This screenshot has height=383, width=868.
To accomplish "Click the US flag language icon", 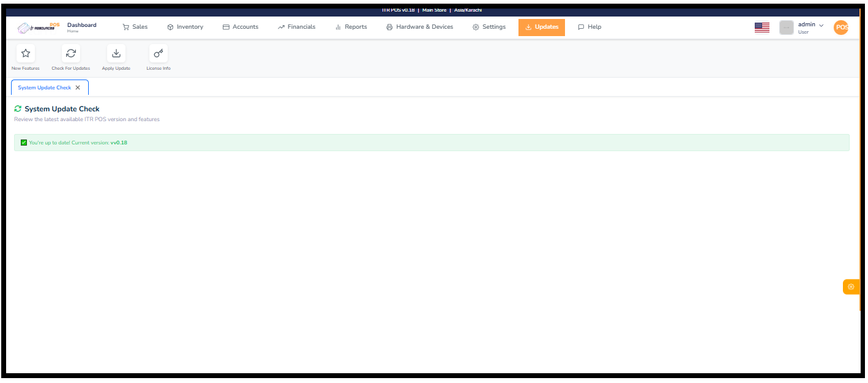I will [x=761, y=27].
